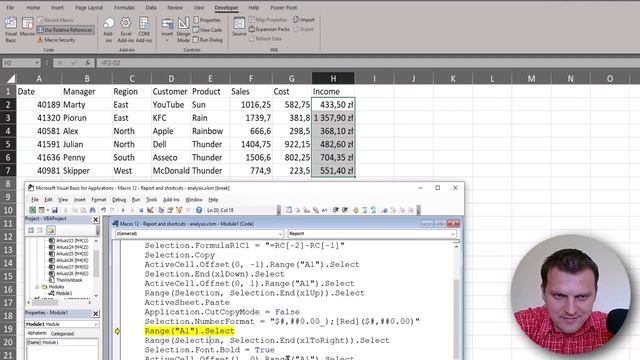The width and height of the screenshot is (640, 360).
Task: Collapse the Modules folder in project tree
Action: point(37,287)
